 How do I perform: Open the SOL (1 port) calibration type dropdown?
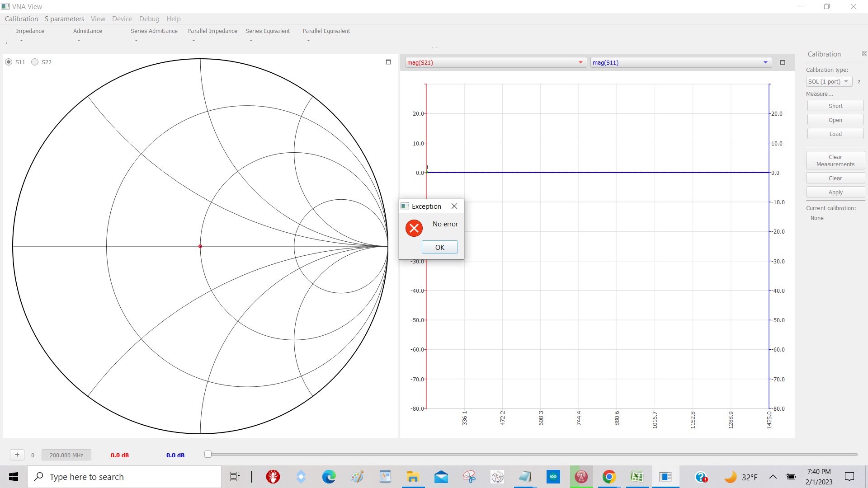[829, 81]
